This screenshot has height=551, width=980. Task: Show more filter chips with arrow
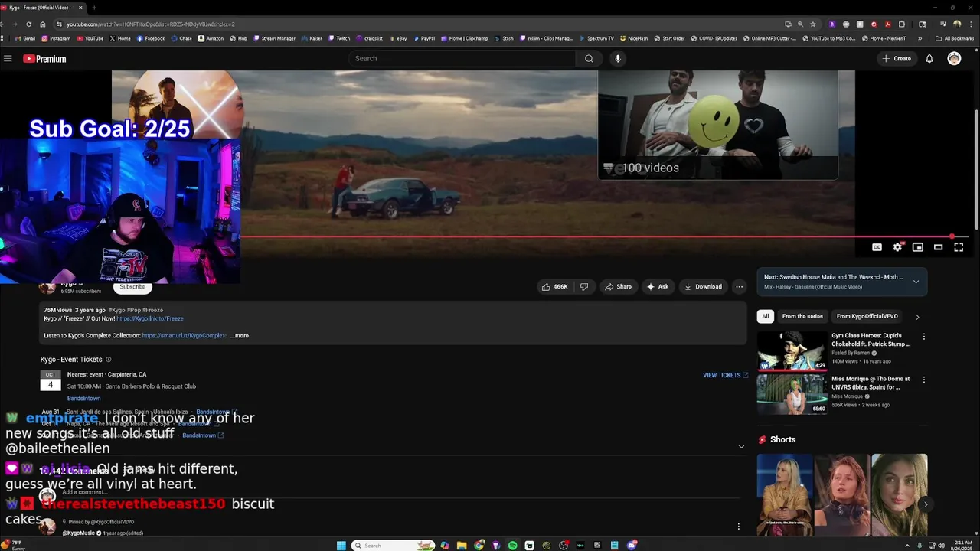917,317
